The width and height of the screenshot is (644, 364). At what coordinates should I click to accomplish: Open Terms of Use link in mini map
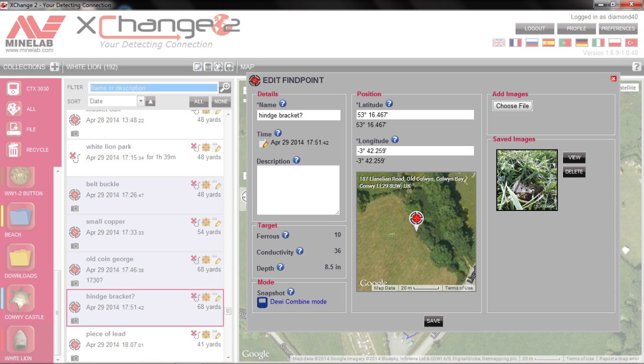click(459, 288)
